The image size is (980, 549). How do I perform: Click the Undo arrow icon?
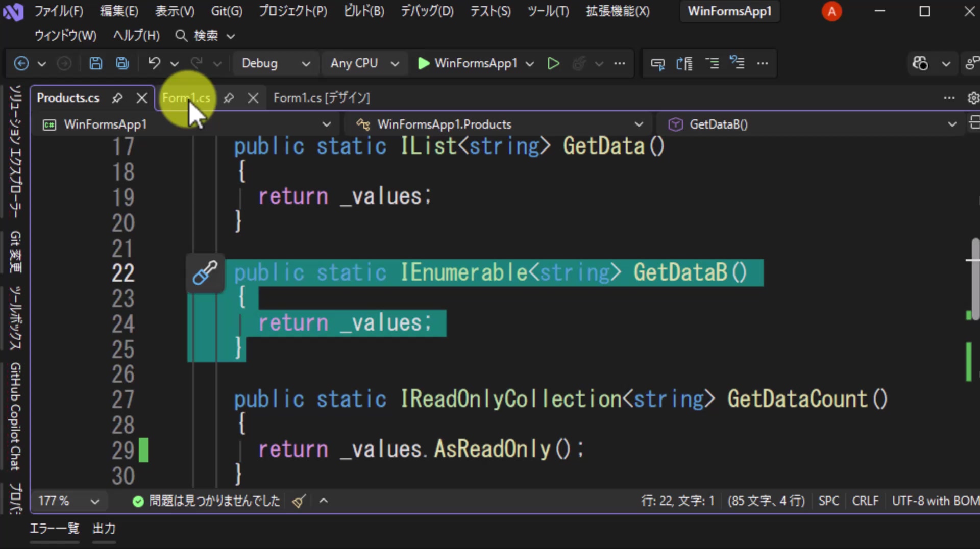[154, 63]
